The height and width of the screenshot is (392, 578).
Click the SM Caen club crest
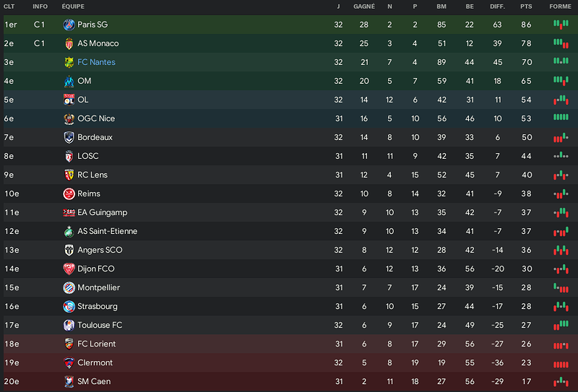tap(69, 382)
